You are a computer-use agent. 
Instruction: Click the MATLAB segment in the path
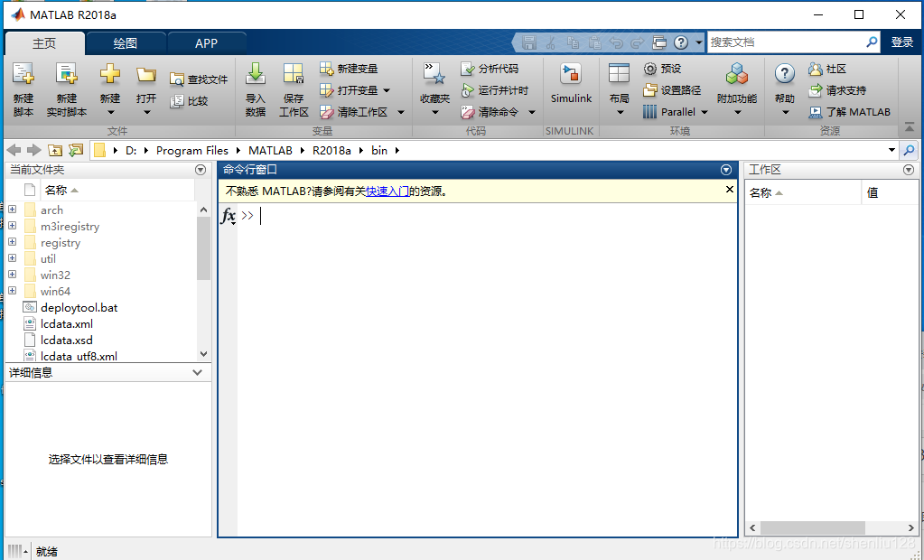[x=270, y=150]
